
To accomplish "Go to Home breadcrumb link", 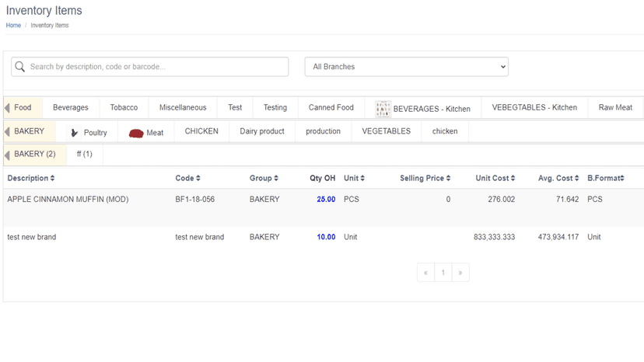I will pyautogui.click(x=13, y=26).
